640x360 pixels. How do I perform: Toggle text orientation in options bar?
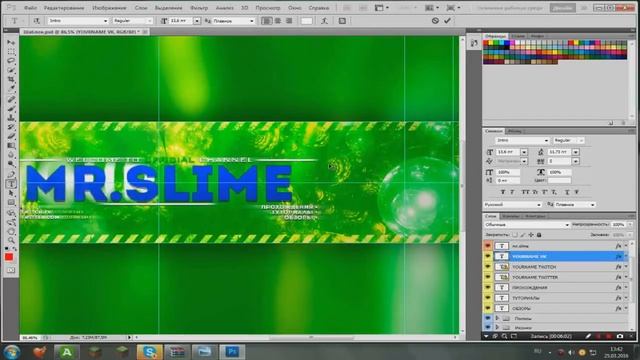pyautogui.click(x=36, y=21)
